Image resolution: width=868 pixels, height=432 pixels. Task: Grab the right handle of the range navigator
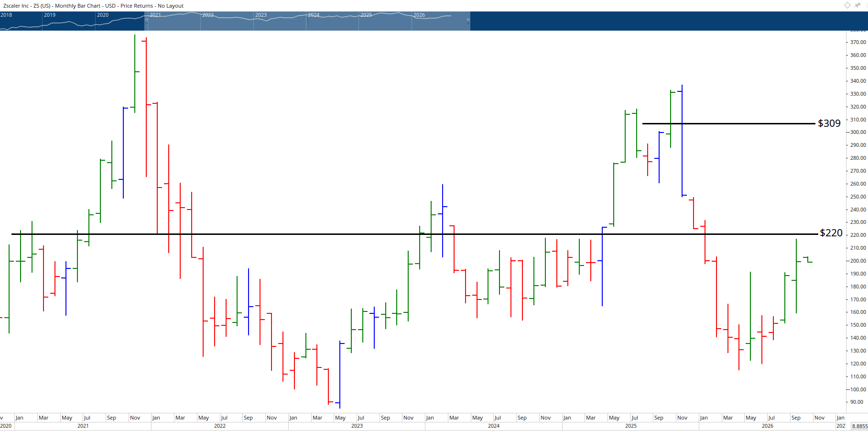pyautogui.click(x=468, y=21)
